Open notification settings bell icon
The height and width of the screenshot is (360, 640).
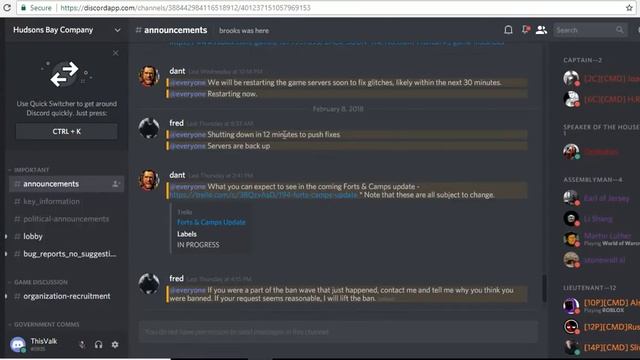pos(508,30)
